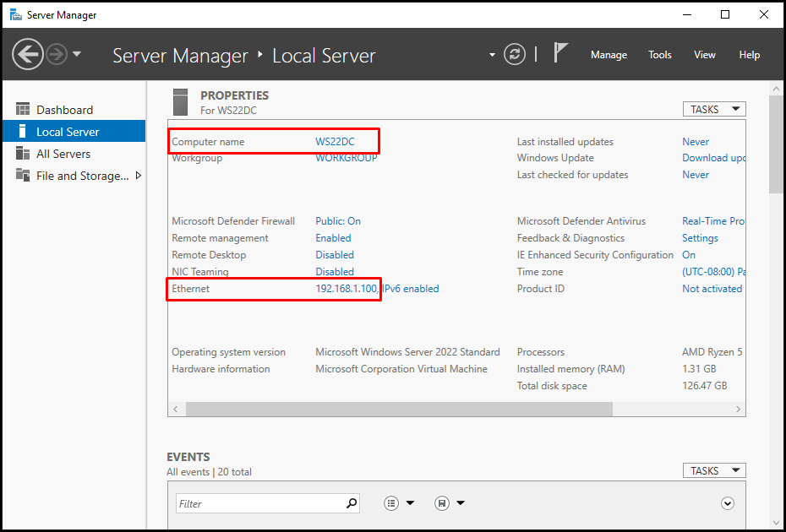Image resolution: width=786 pixels, height=532 pixels.
Task: Open the Manage menu
Action: click(609, 55)
